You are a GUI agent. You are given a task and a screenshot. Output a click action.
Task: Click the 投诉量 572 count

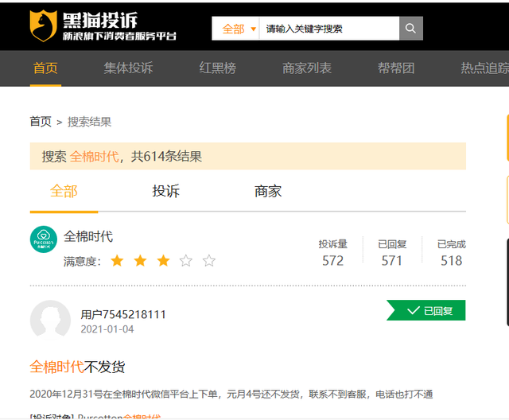pos(332,253)
